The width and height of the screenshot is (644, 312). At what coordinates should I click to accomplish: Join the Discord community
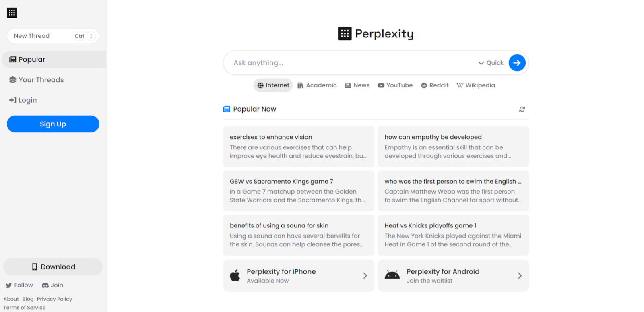pyautogui.click(x=52, y=285)
